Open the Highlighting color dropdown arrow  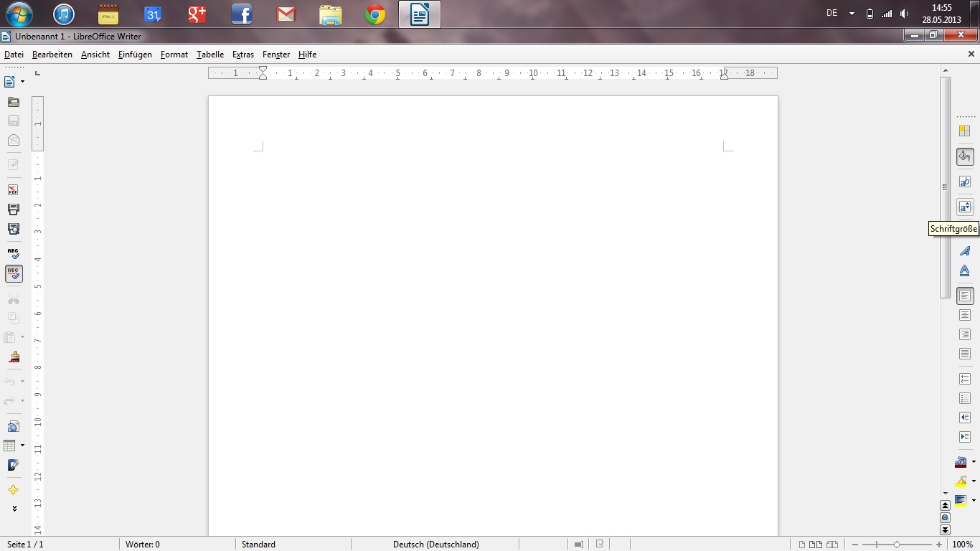point(974,481)
